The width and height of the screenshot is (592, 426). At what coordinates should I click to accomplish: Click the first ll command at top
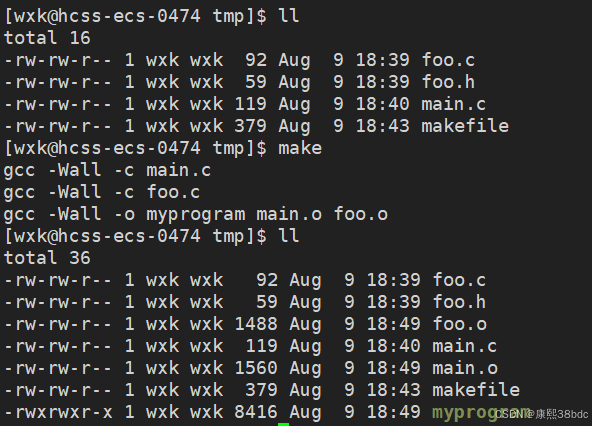(x=289, y=16)
